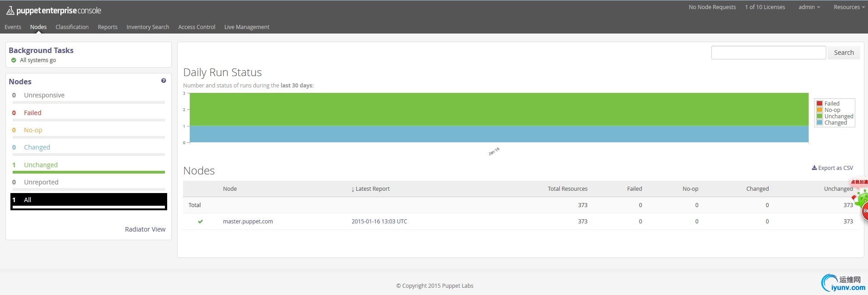Click the Total row label
868x295 pixels.
194,205
